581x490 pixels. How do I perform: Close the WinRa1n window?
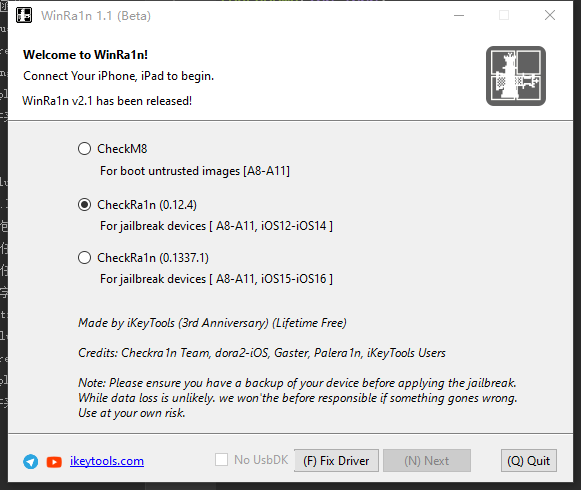(x=550, y=16)
